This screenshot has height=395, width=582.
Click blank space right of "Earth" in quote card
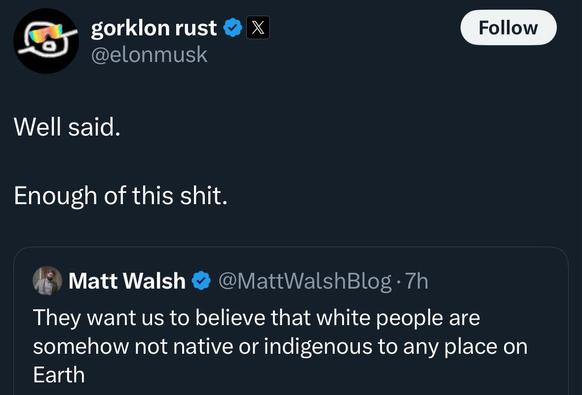pyautogui.click(x=315, y=375)
